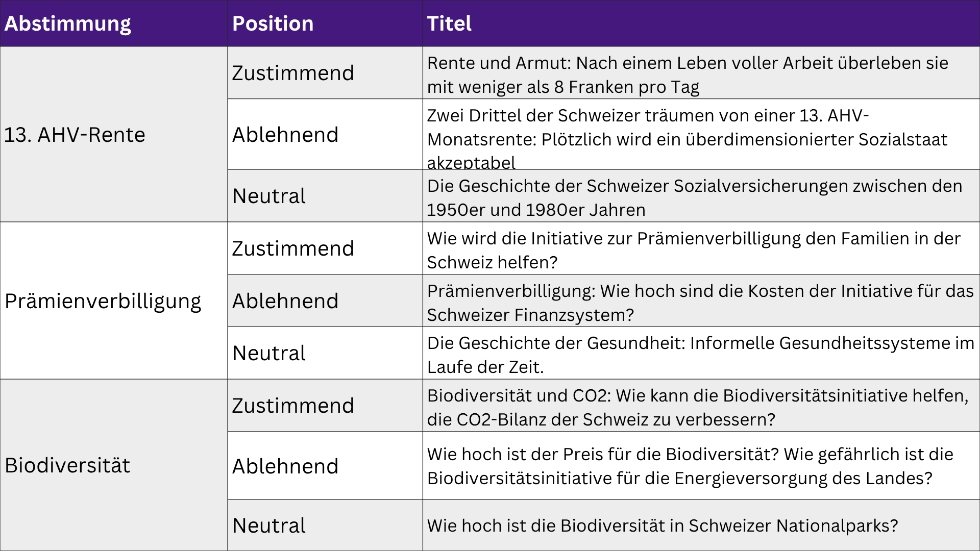Click Ablehnend in the Biodiversität group
This screenshot has width=980, height=551.
pos(285,466)
